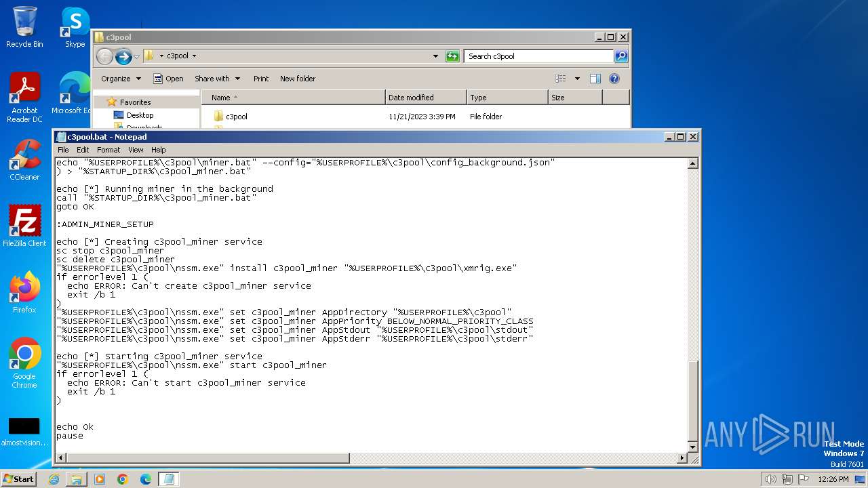
Task: Click the Change your view icon
Action: pyautogui.click(x=560, y=79)
